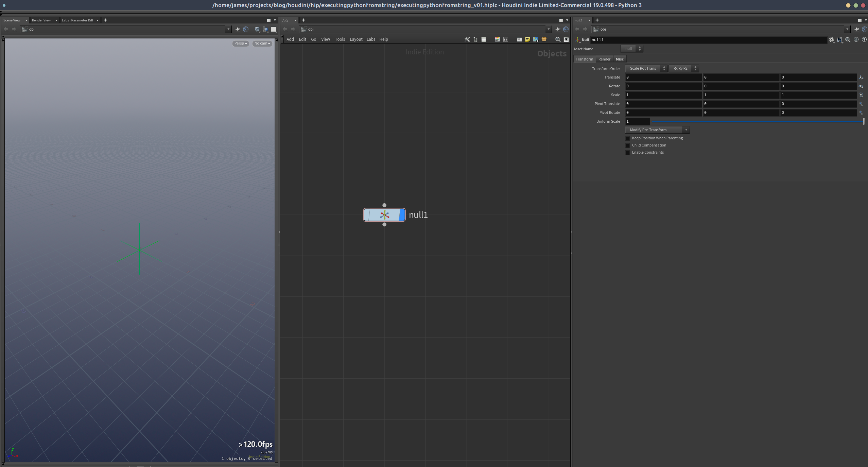Enable Keep Position When Parenting
Screen dimensions: 868x467
tap(628, 138)
